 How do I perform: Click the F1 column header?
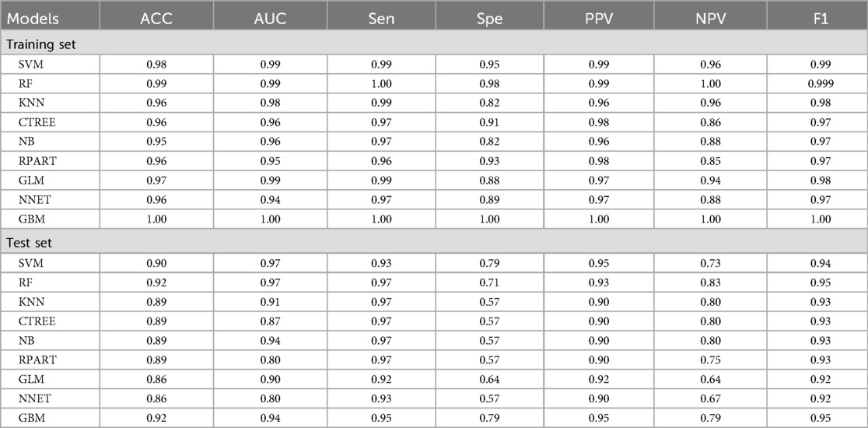[820, 19]
